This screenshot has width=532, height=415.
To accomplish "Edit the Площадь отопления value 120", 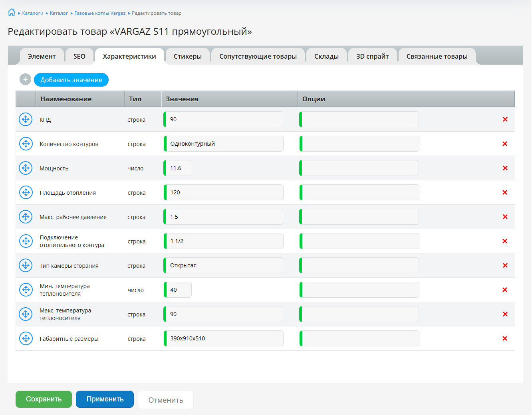I will (223, 192).
